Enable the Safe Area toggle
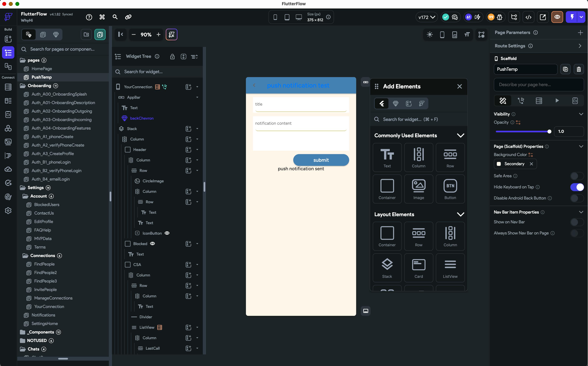 [x=577, y=176]
